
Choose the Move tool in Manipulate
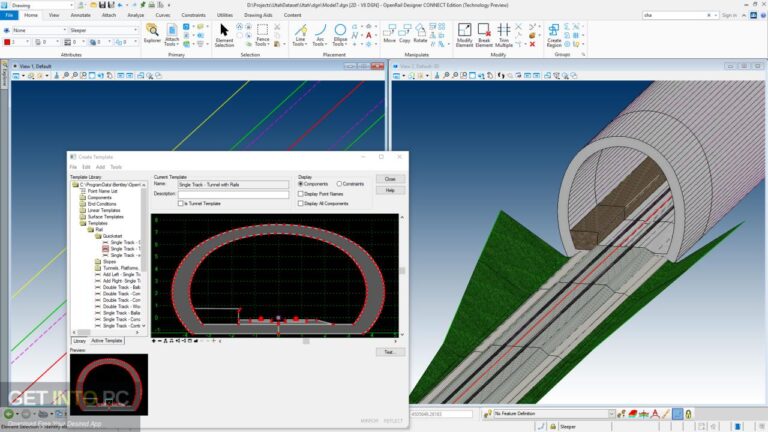point(389,33)
